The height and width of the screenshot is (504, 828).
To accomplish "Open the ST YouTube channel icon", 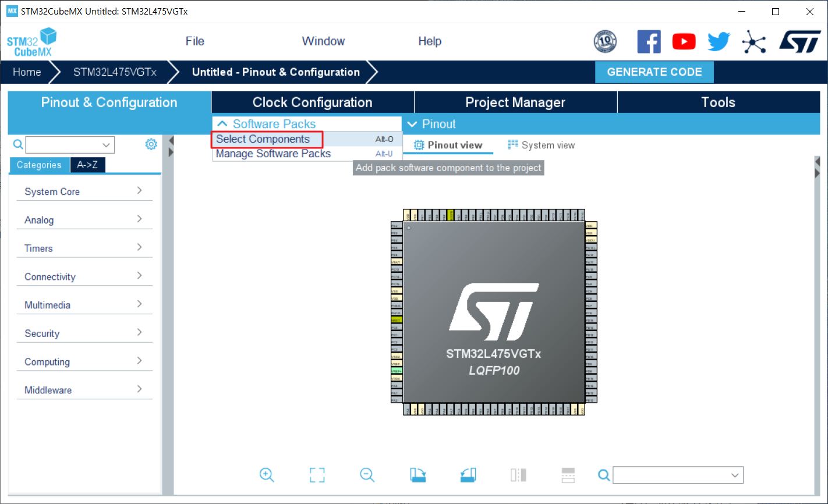I will (684, 42).
